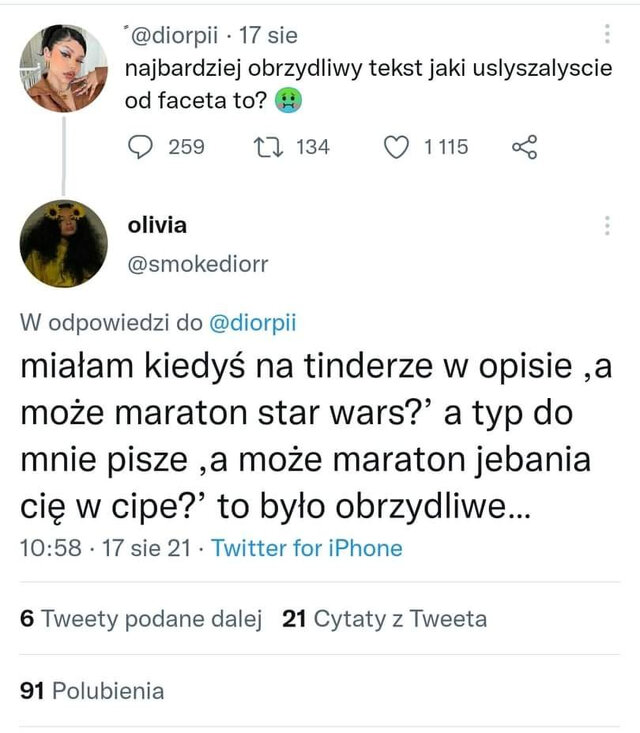Click the share icon on top tweet

coord(524,147)
